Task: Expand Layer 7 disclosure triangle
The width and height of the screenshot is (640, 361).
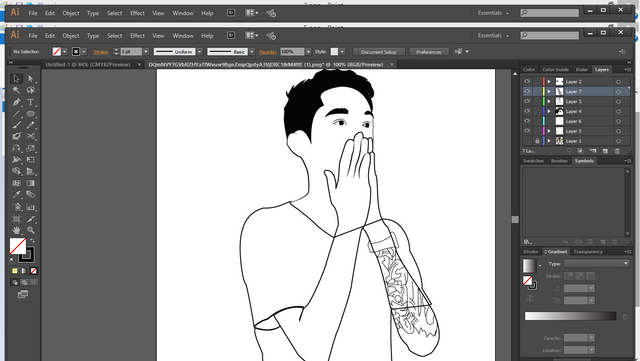Action: [x=549, y=91]
